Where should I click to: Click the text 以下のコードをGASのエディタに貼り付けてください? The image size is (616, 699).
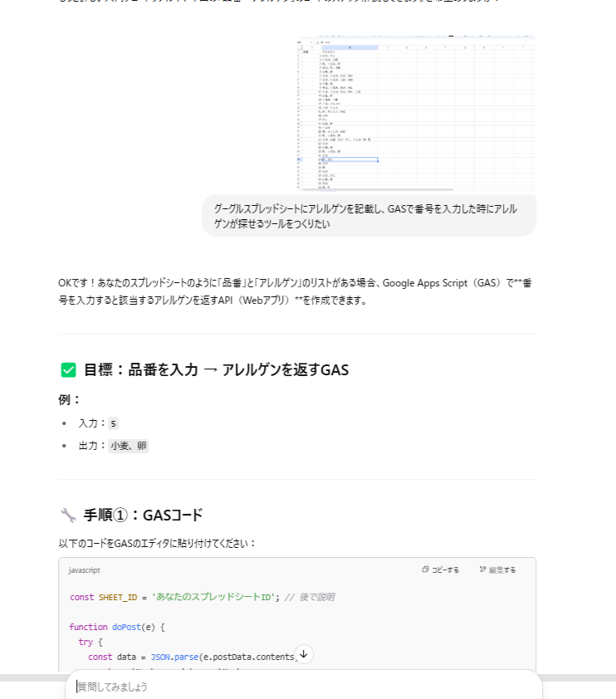tap(156, 544)
